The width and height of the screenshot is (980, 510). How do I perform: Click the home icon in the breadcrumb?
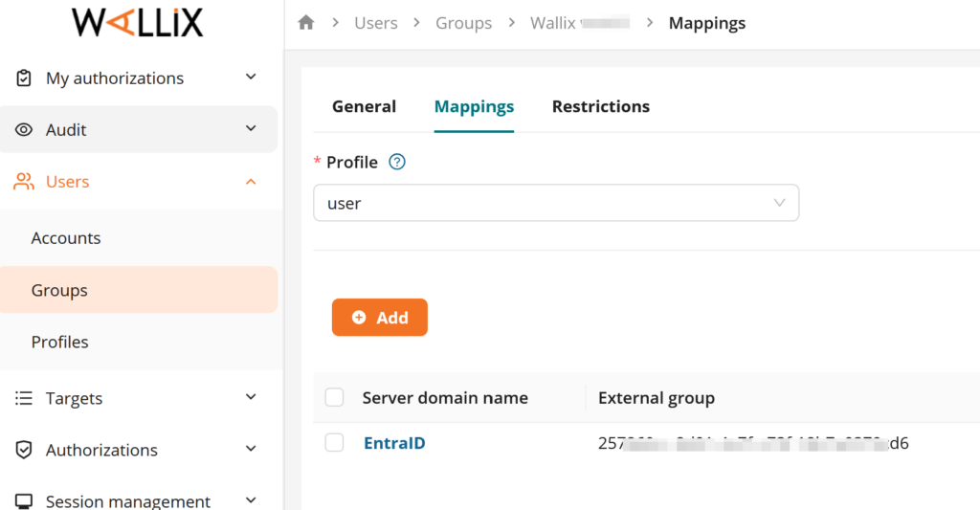coord(306,23)
